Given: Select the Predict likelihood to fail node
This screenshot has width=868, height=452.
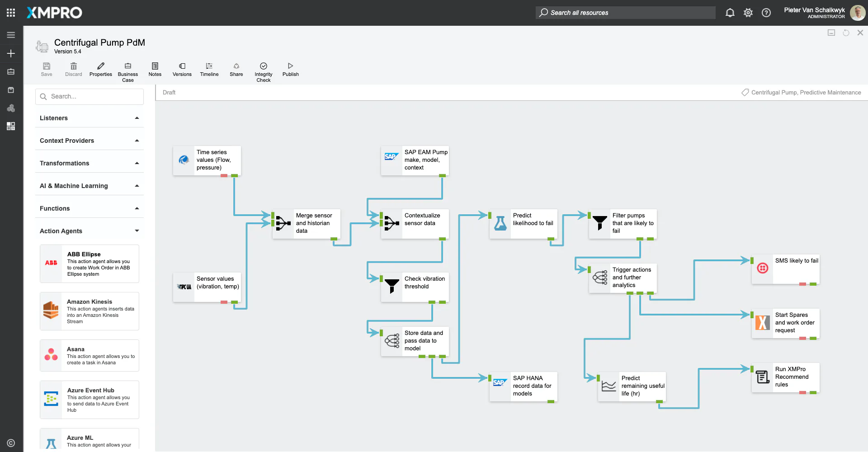Looking at the screenshot, I should (523, 224).
